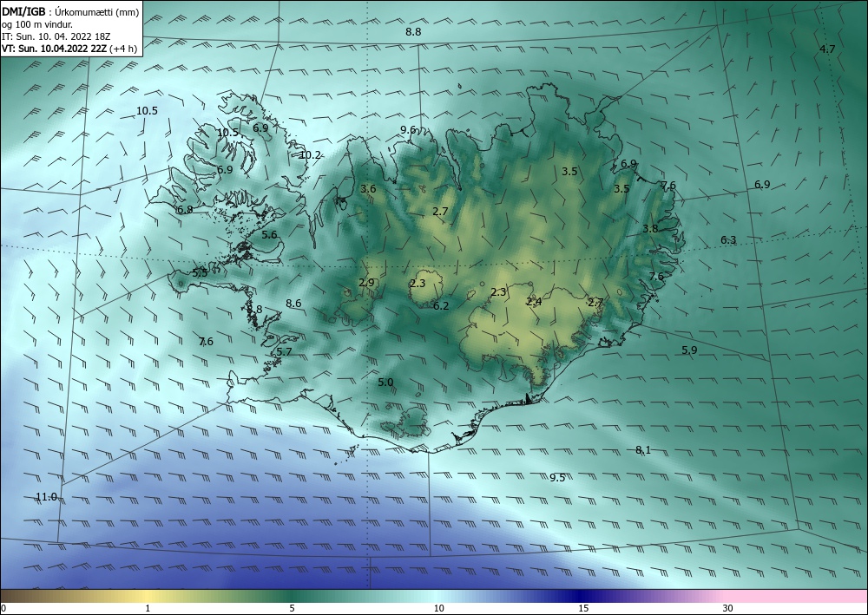This screenshot has width=868, height=615.
Task: Click the 8.1 value south of the coast
Action: tap(642, 450)
